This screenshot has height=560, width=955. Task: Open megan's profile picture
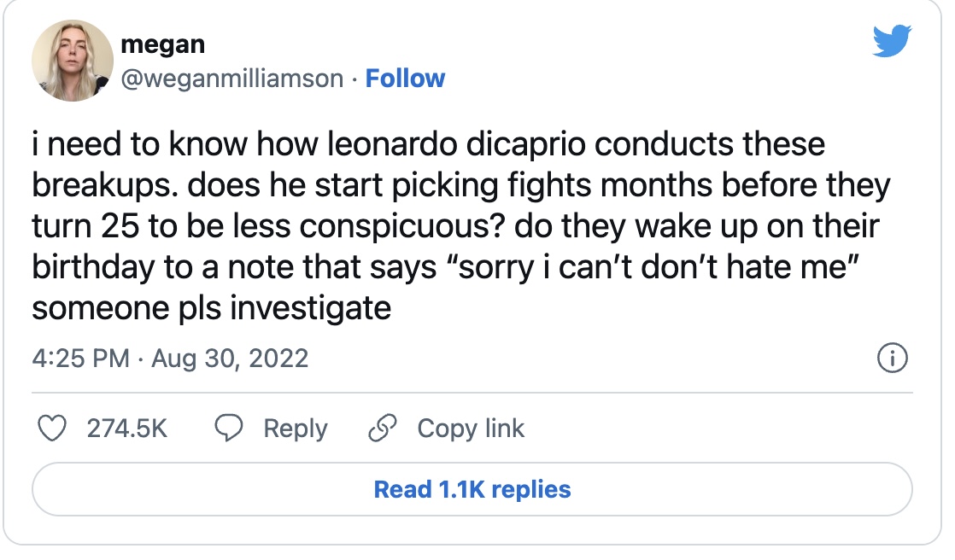pos(73,60)
